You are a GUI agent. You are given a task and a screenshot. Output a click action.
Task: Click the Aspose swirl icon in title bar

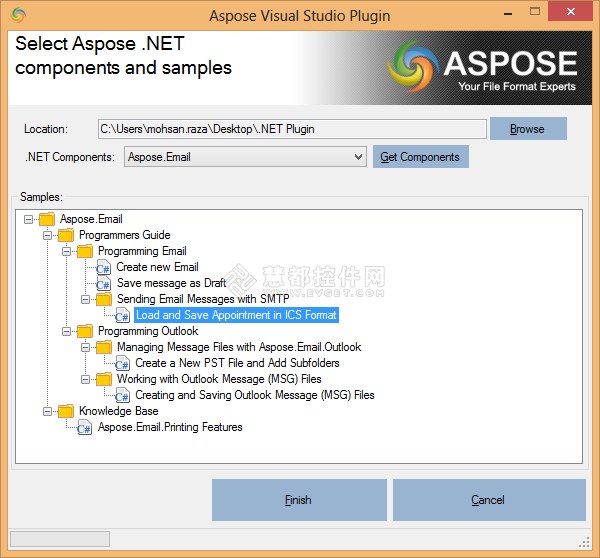pos(18,15)
